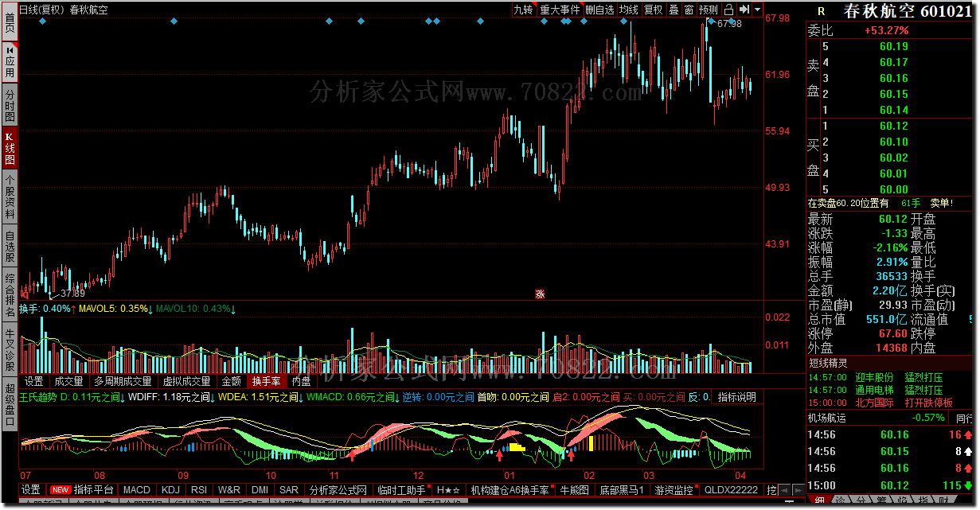
Task: Open the 应用 sidebar tab
Action: click(10, 60)
